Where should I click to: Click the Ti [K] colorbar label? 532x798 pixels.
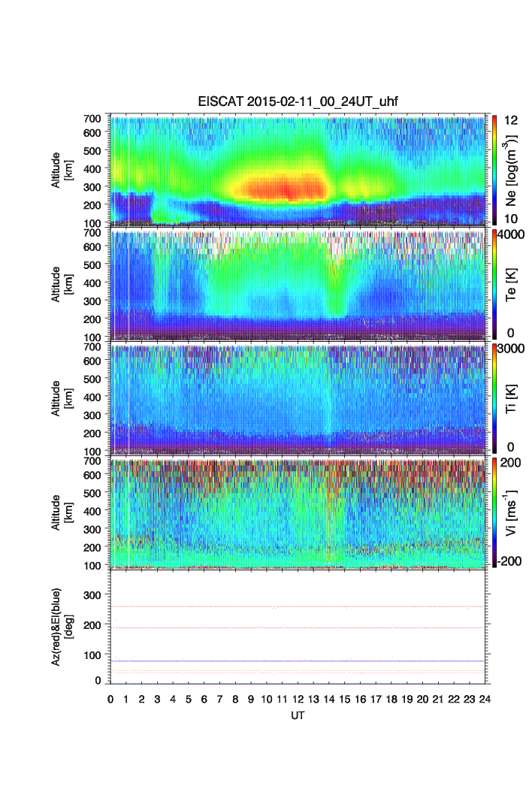(x=511, y=398)
